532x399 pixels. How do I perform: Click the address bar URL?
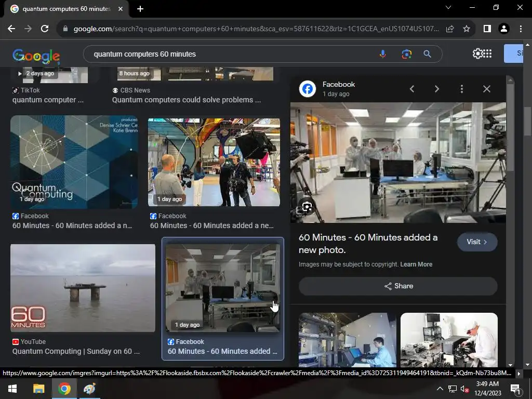(x=256, y=29)
